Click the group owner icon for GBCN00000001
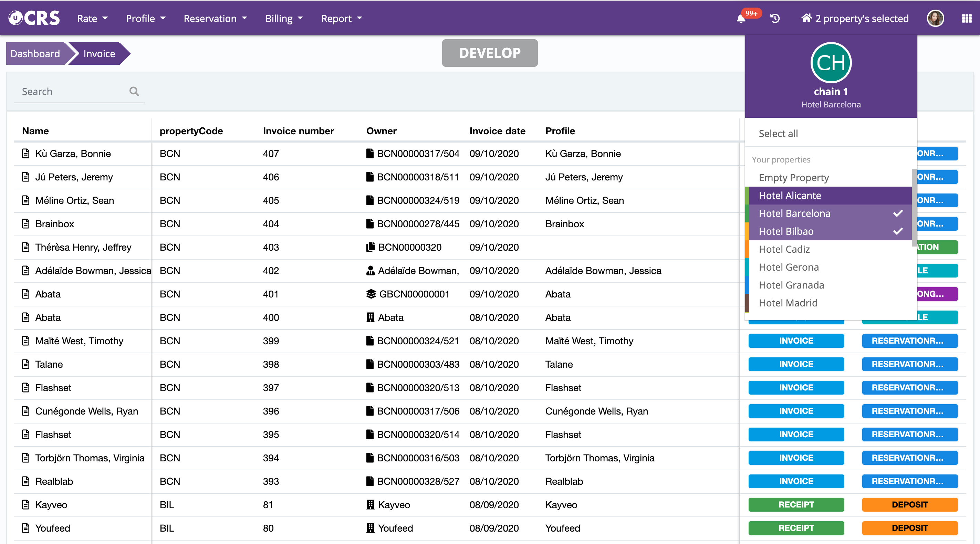 click(371, 294)
